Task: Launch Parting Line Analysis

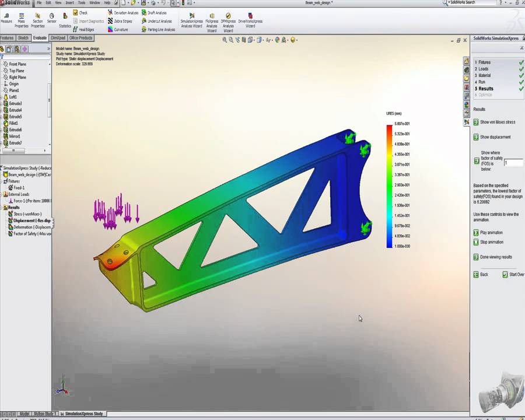Action: click(x=158, y=30)
